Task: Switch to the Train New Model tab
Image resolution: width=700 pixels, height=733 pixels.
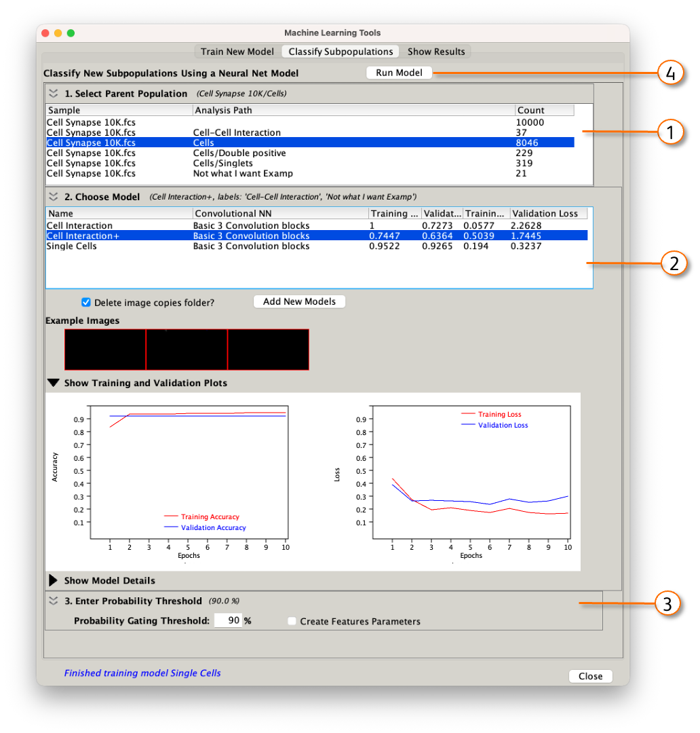Action: click(x=237, y=52)
